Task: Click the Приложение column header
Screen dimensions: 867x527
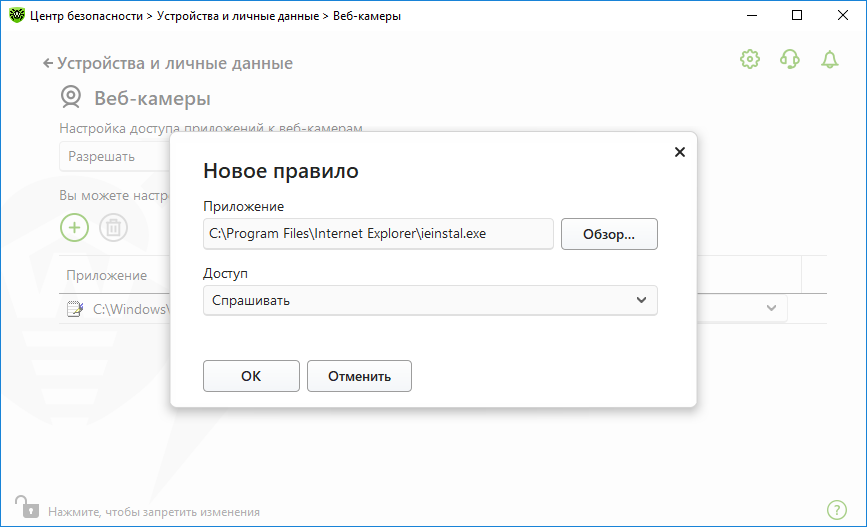Action: click(107, 275)
